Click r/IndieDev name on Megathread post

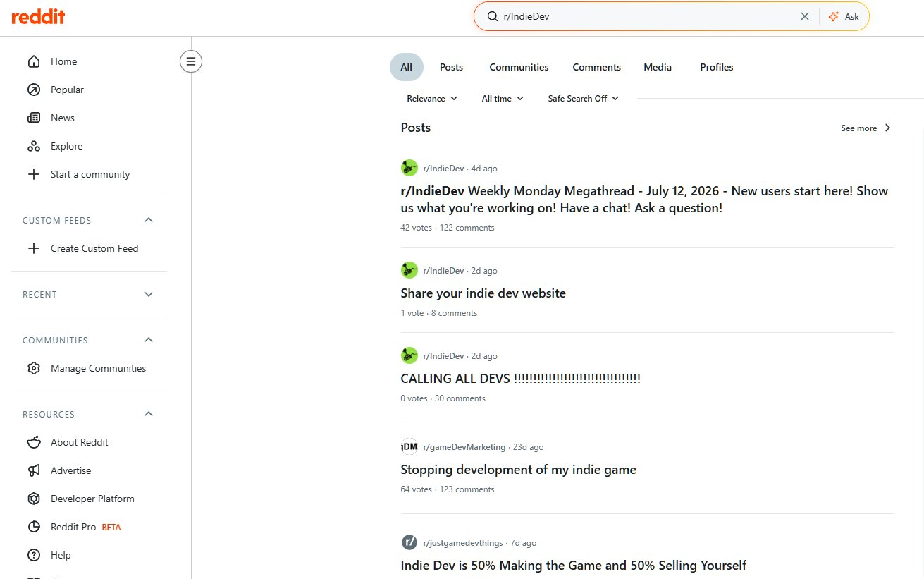tap(443, 168)
